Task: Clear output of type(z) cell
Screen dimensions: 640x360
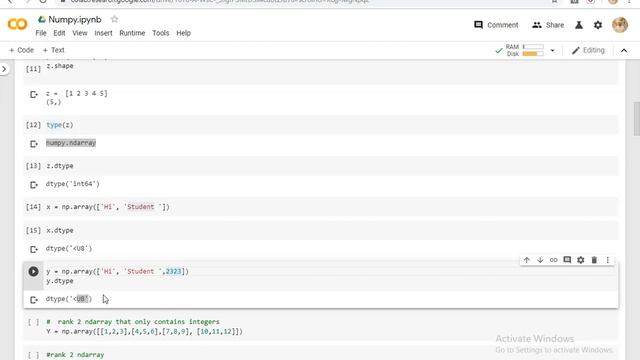Action: [34, 144]
